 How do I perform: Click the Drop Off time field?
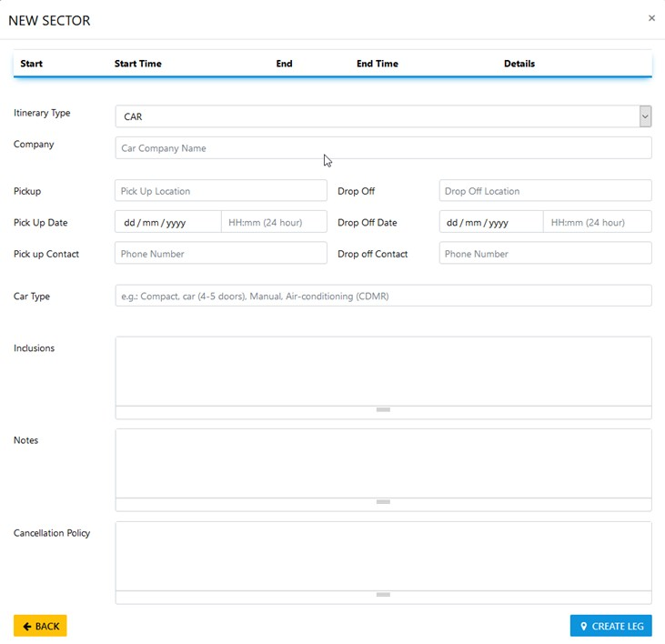coord(597,222)
